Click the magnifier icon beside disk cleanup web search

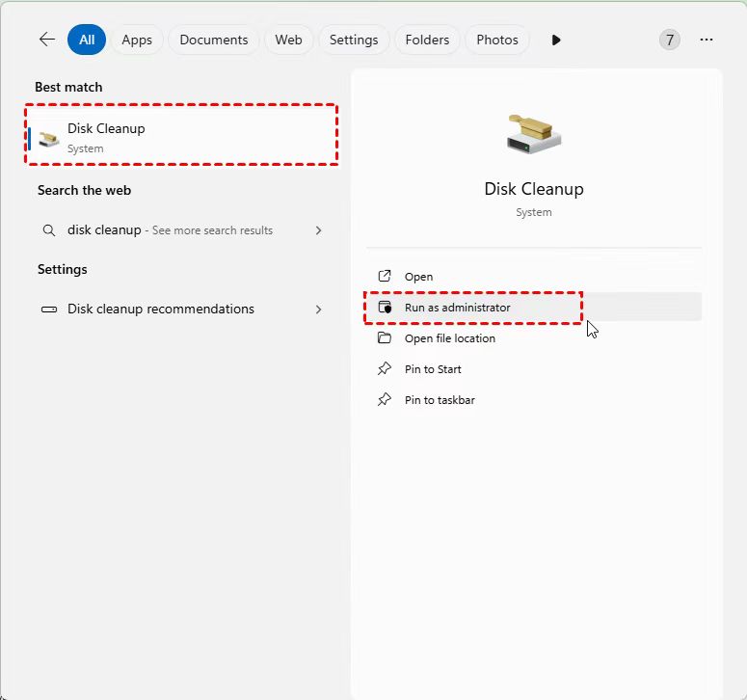tap(49, 230)
